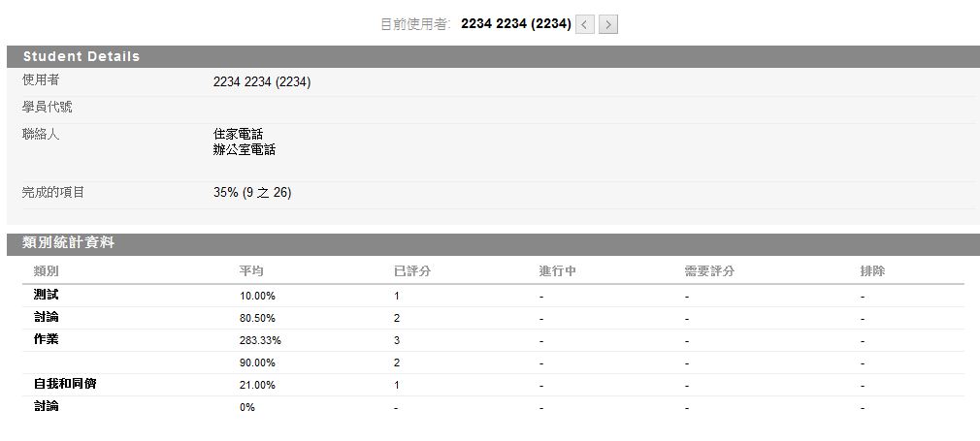Image resolution: width=980 pixels, height=441 pixels.
Task: Select the 類別 column header
Action: 47,271
